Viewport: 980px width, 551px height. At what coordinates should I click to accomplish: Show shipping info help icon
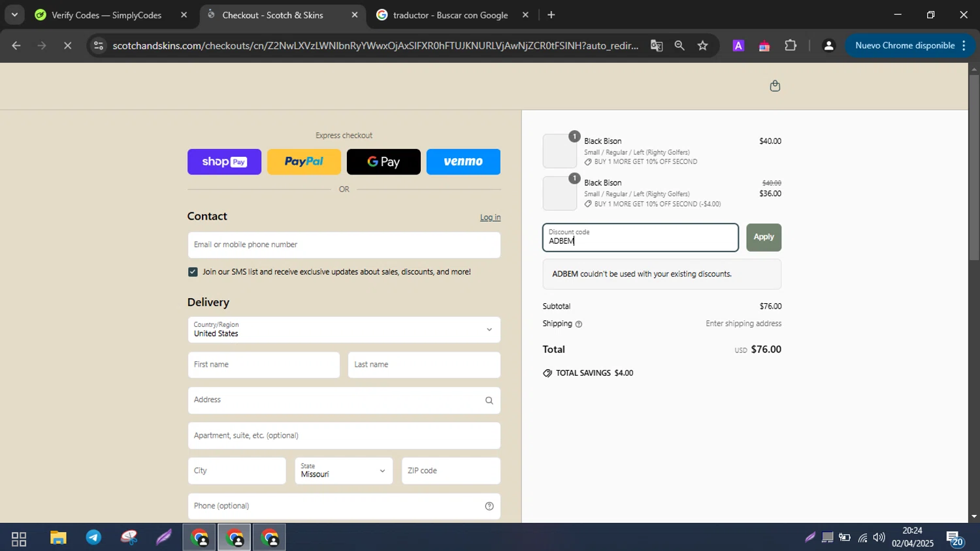tap(579, 324)
